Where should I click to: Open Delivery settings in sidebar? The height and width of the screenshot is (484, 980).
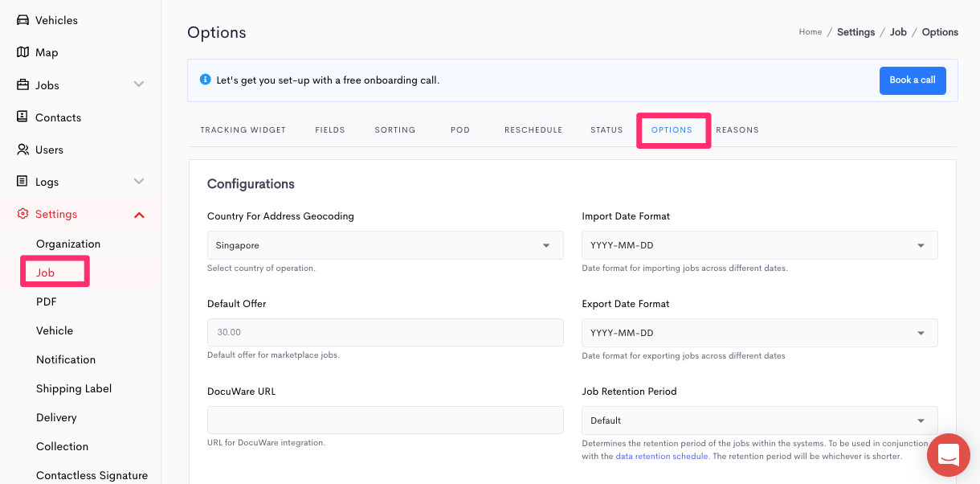tap(56, 417)
